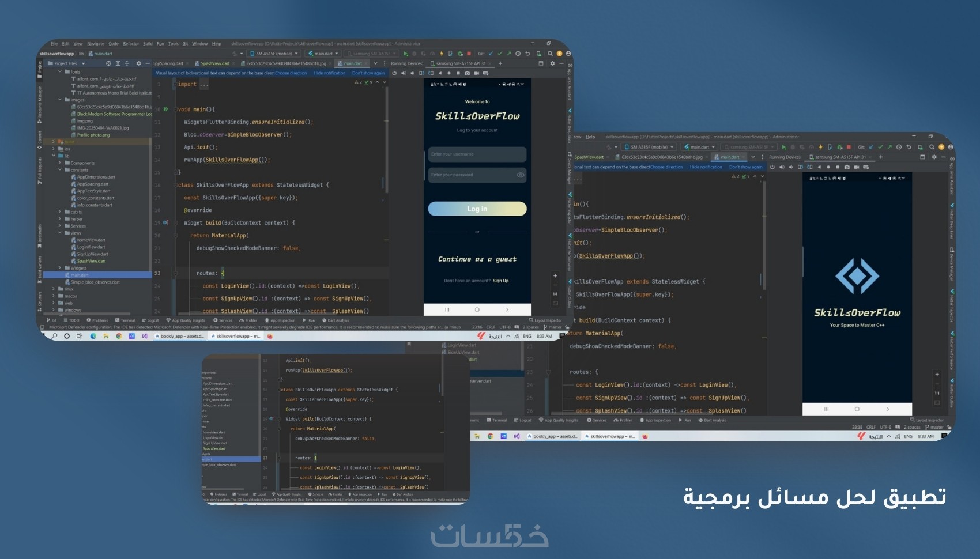Image resolution: width=980 pixels, height=559 pixels.
Task: Open the Navigate menu
Action: tap(96, 44)
